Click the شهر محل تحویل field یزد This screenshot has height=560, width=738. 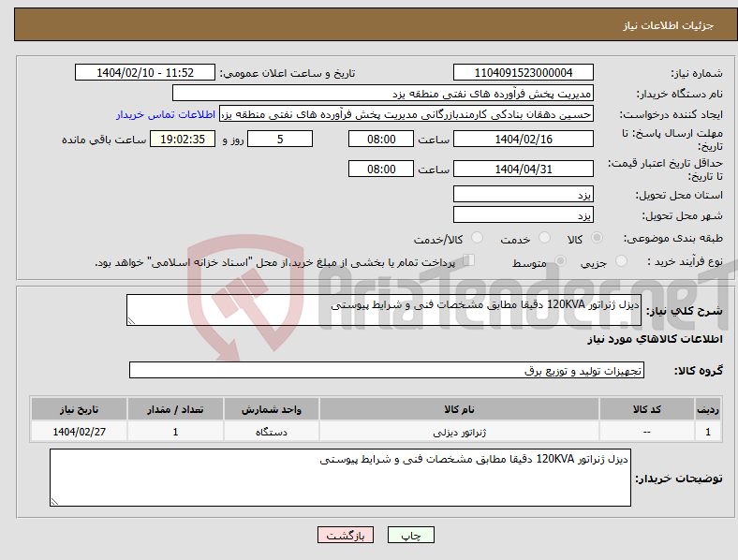(x=523, y=214)
